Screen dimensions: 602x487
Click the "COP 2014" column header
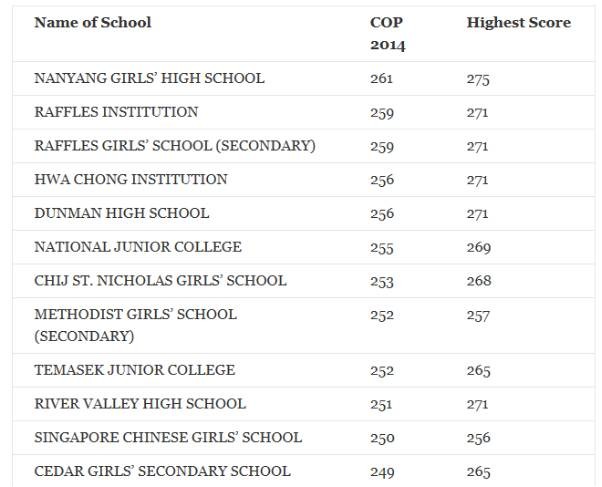[387, 34]
